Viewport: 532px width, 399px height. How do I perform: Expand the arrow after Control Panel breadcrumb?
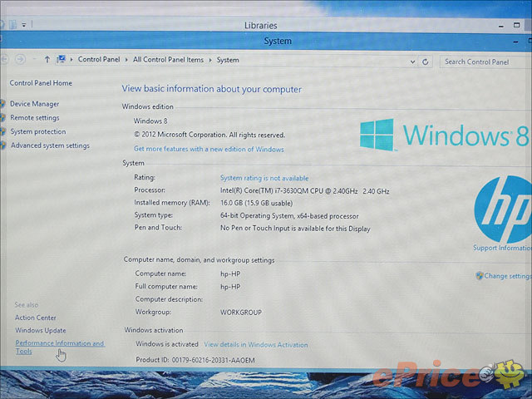point(125,60)
